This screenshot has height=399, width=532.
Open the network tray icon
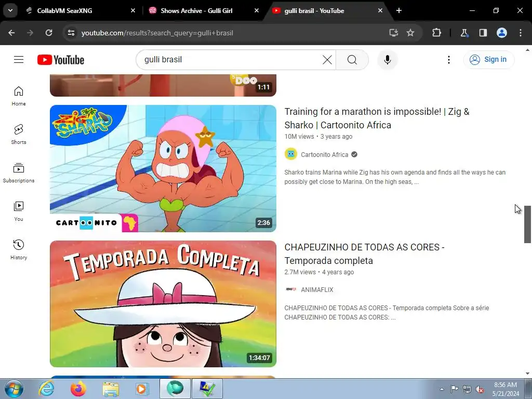467,389
